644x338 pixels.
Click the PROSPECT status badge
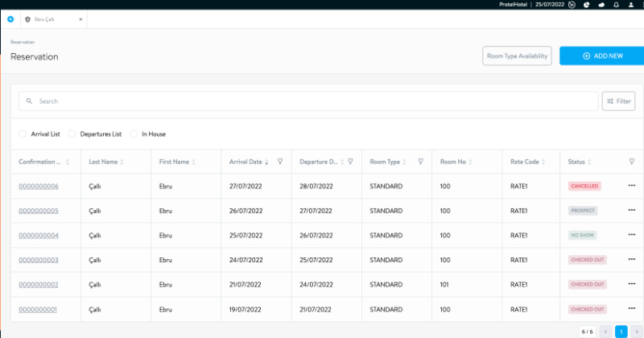click(x=583, y=211)
